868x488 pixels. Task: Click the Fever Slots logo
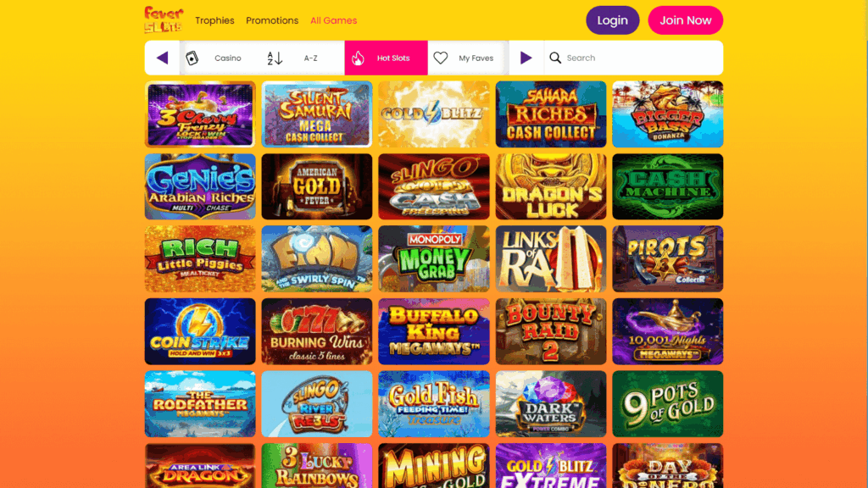click(x=164, y=20)
